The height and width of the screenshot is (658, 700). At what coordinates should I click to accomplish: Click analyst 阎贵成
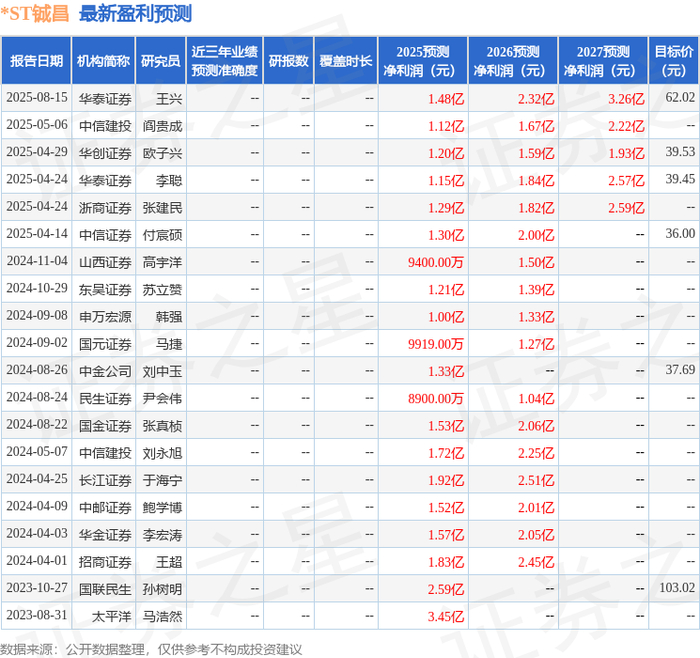click(162, 126)
